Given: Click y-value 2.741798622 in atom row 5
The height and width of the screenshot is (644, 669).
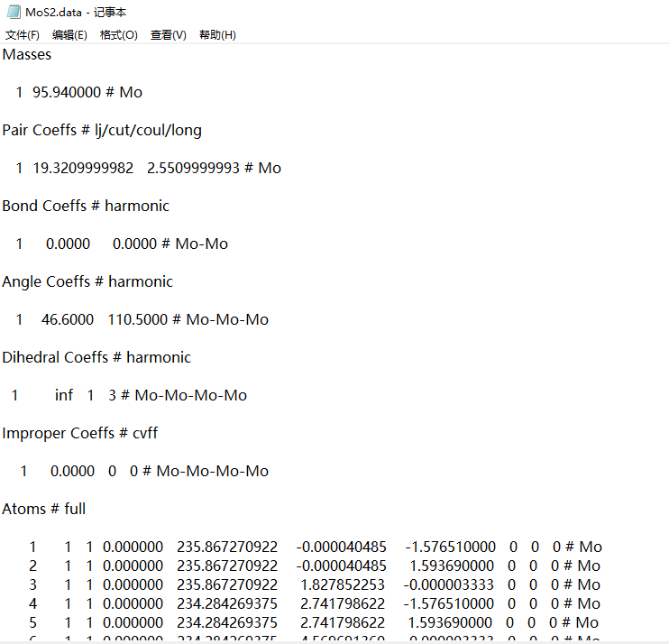Looking at the screenshot, I should tap(343, 622).
